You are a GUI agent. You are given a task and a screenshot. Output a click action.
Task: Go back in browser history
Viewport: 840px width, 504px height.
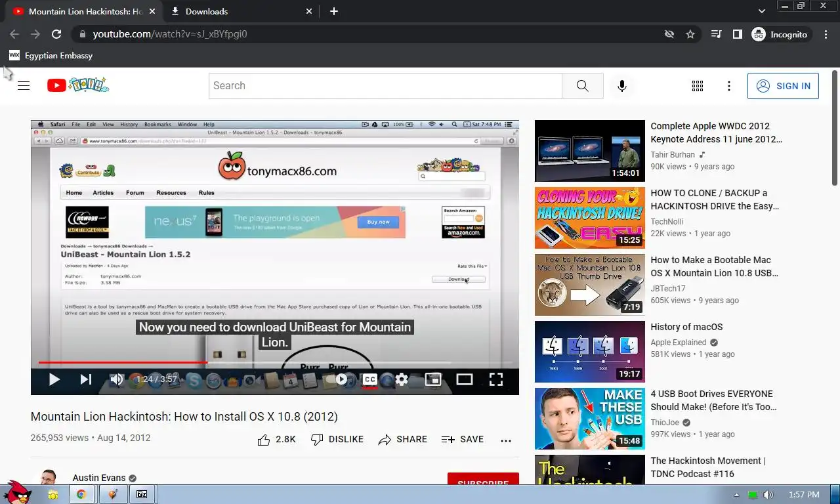click(x=14, y=34)
